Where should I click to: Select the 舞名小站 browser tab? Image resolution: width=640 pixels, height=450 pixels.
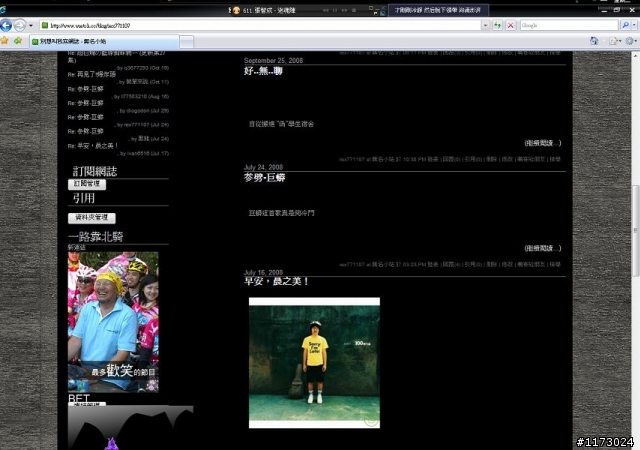(x=104, y=41)
